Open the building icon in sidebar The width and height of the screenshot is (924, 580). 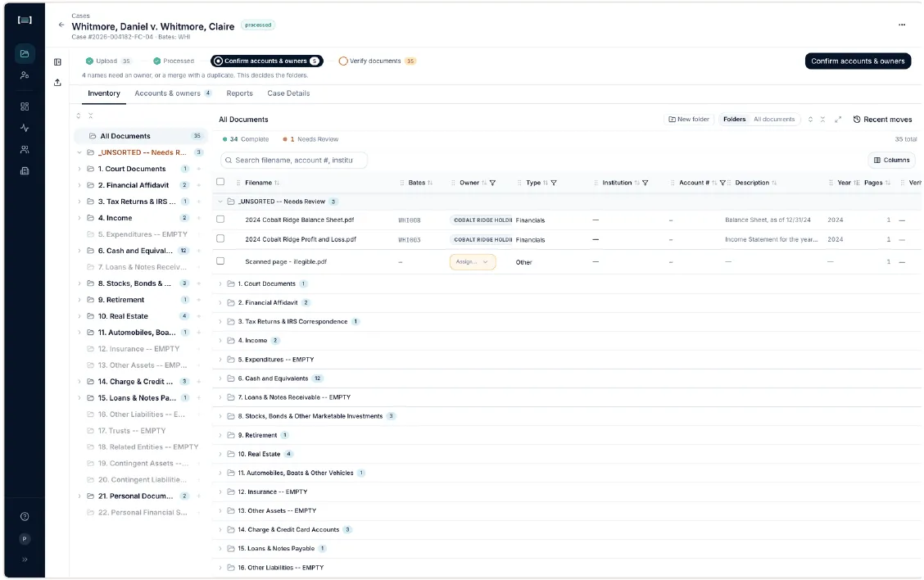click(24, 171)
